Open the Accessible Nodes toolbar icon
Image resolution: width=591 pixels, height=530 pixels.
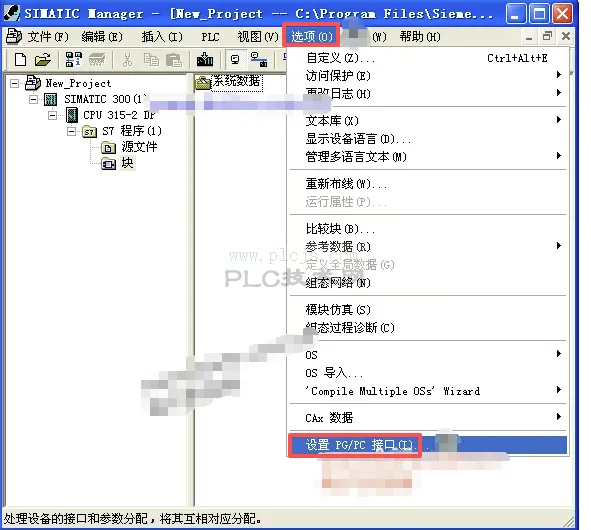[x=73, y=60]
